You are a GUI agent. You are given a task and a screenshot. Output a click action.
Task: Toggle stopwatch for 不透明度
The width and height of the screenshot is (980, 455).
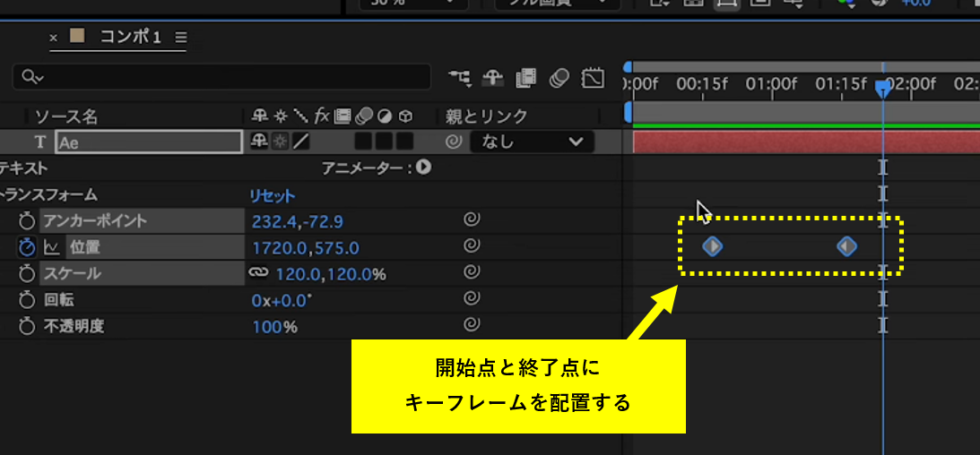tap(26, 326)
